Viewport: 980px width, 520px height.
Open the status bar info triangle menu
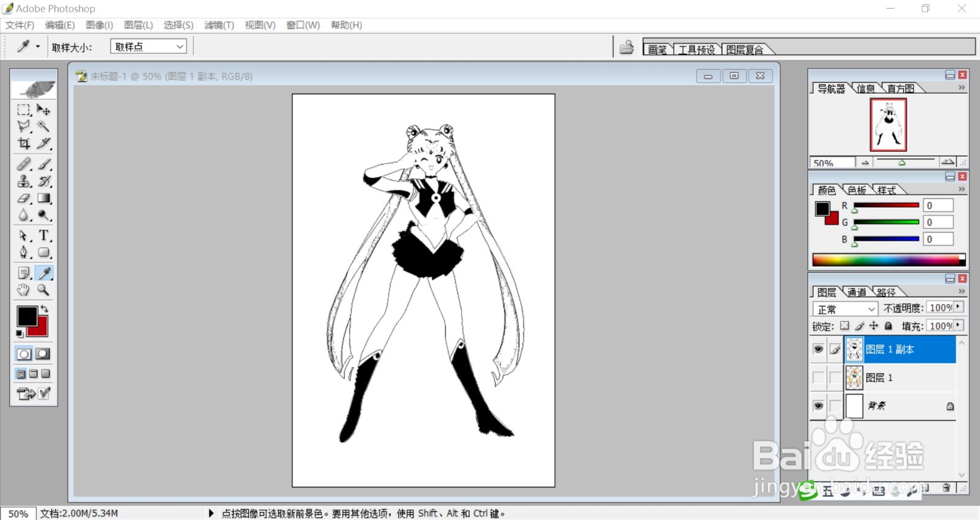click(211, 513)
